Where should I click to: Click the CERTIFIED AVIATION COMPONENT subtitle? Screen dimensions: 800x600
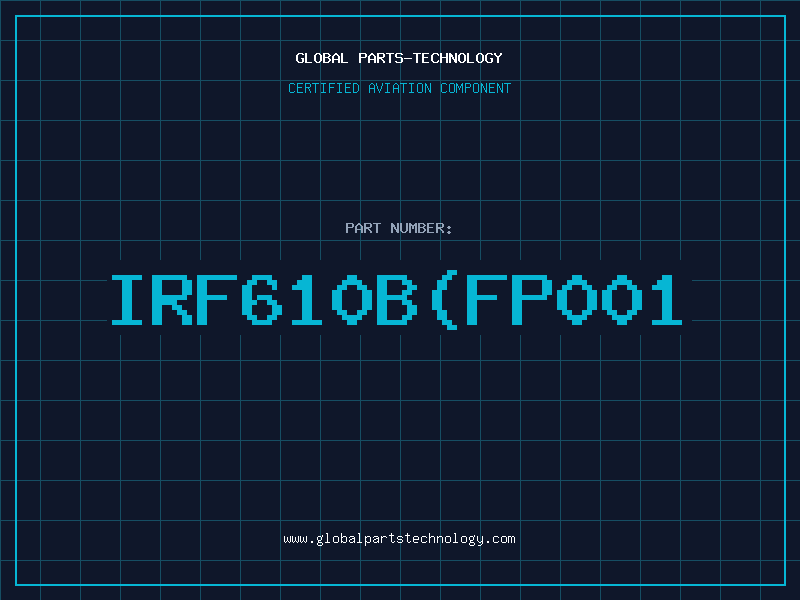399,88
